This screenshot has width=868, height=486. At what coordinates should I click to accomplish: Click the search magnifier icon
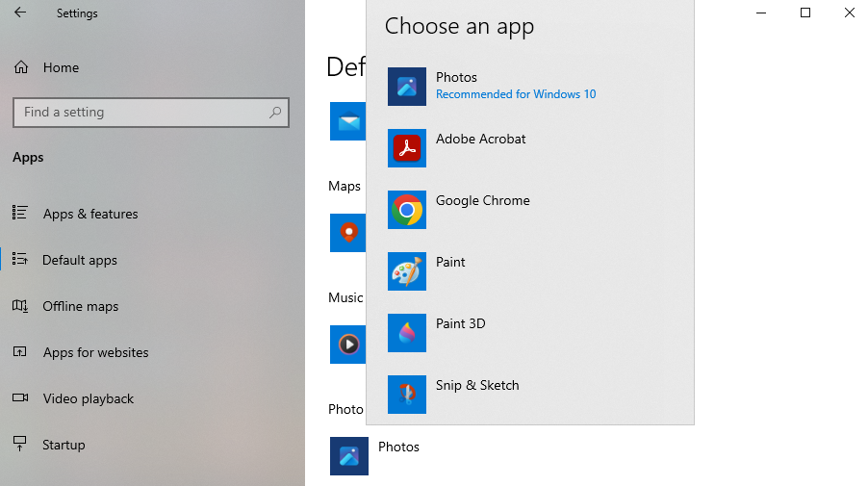(275, 113)
